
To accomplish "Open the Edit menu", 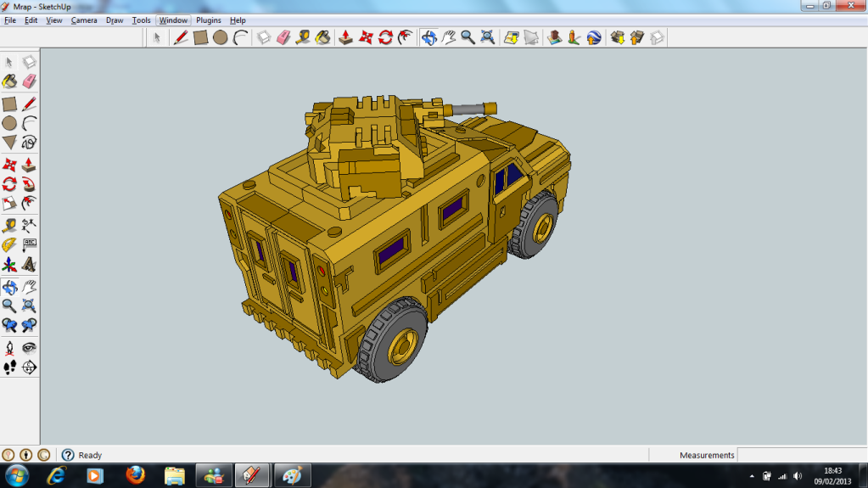I will [x=31, y=20].
